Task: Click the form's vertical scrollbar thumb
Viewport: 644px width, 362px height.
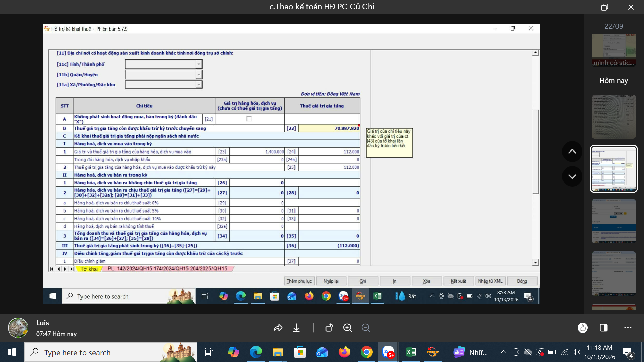Action: [x=536, y=152]
